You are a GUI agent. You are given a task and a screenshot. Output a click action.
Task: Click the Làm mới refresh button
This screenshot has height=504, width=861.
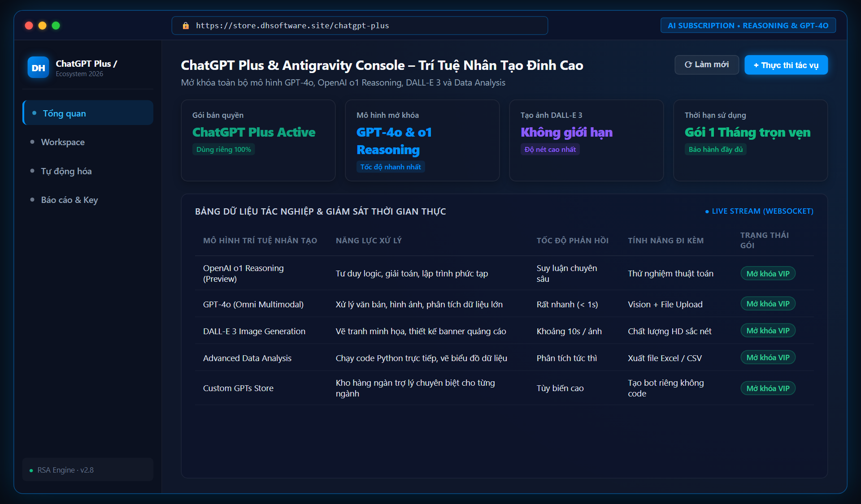point(707,65)
